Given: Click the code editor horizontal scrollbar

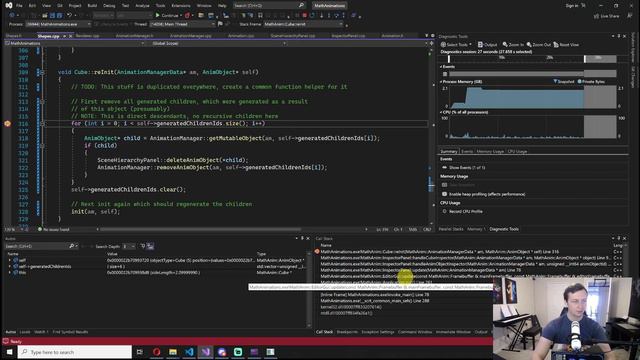Looking at the screenshot, I should pyautogui.click(x=201, y=229).
